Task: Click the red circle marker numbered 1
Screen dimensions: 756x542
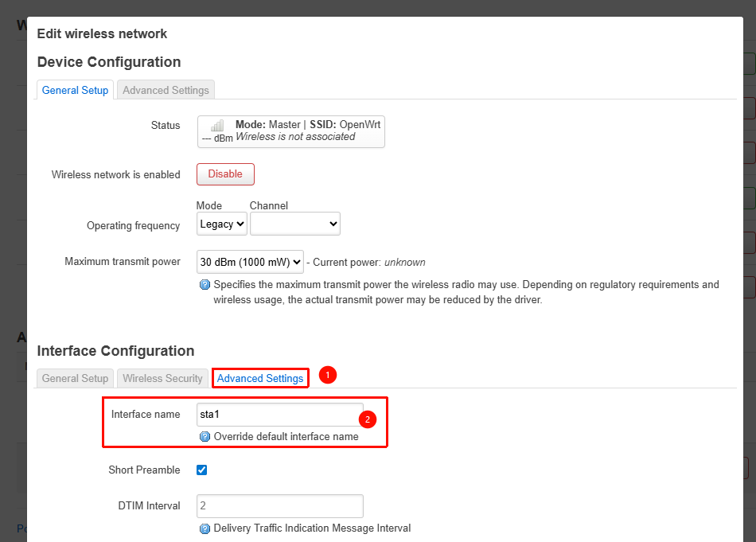Action: tap(328, 375)
